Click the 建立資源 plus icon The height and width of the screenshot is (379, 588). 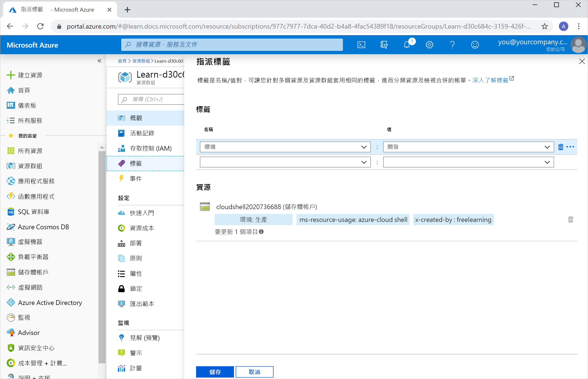11,75
